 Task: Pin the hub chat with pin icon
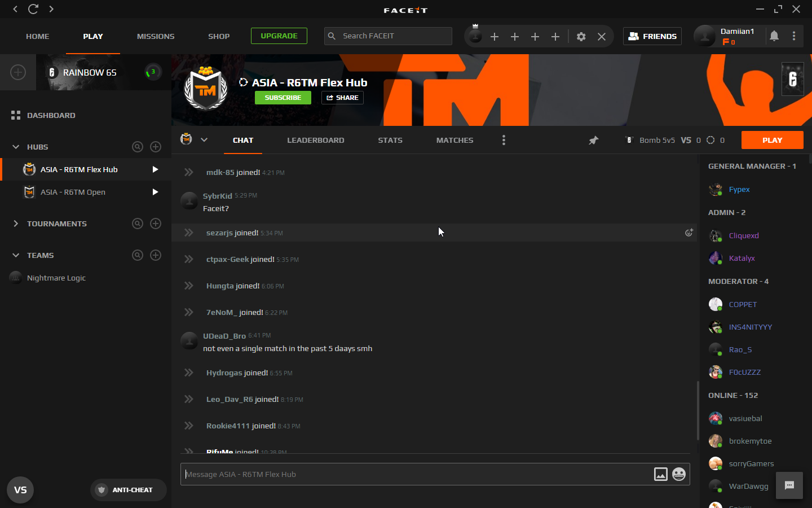point(593,141)
